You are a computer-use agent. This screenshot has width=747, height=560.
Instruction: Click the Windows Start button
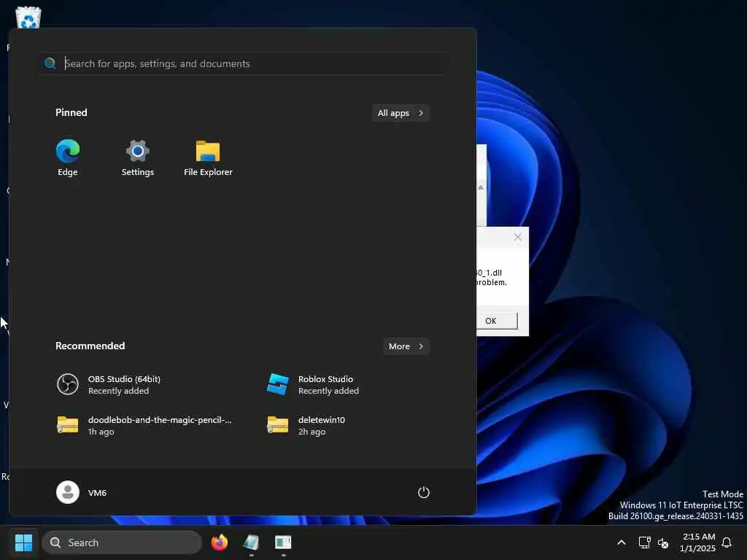[23, 542]
